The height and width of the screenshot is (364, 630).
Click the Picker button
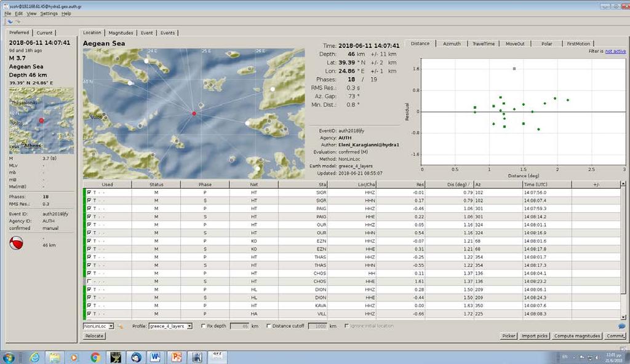pyautogui.click(x=509, y=336)
